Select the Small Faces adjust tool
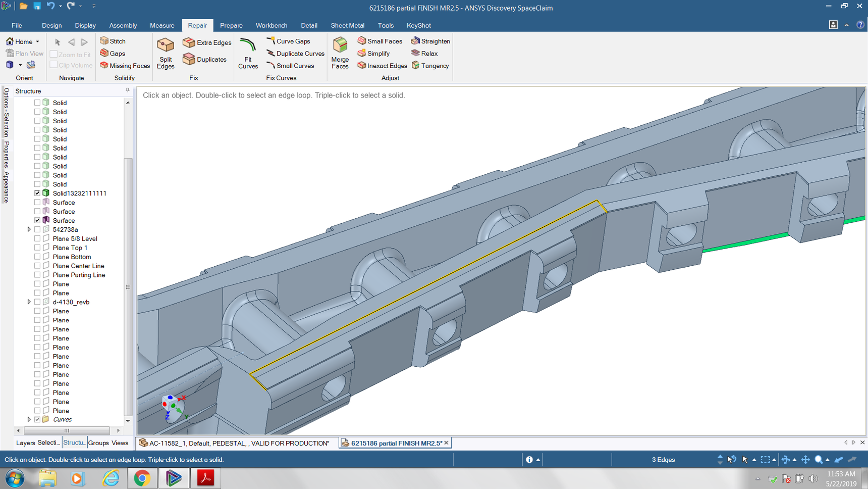Viewport: 868px width, 489px height. tap(379, 41)
